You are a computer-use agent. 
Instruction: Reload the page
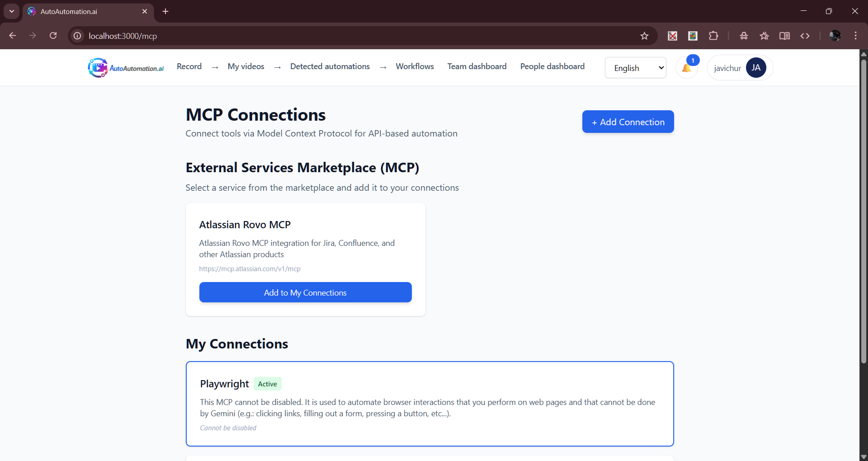pos(53,36)
